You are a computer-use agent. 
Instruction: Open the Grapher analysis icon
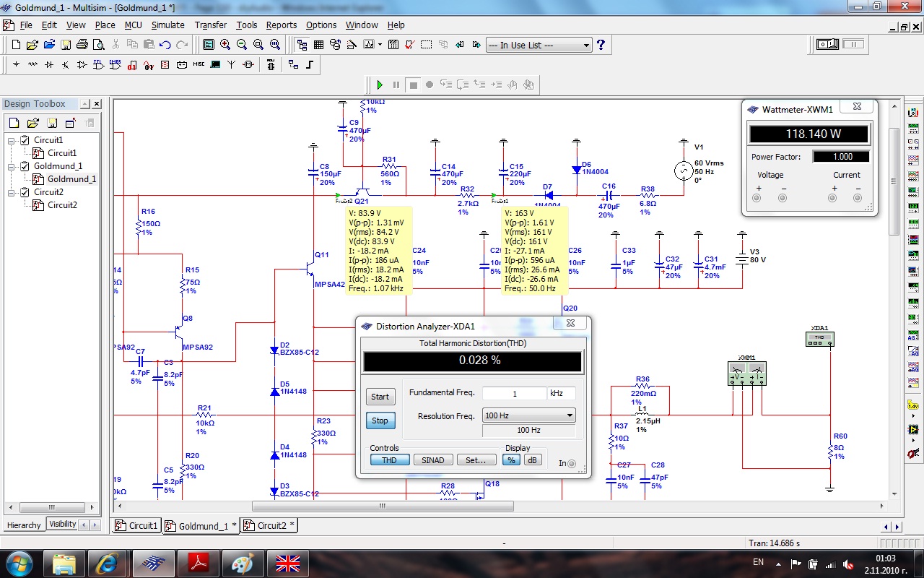click(x=367, y=45)
